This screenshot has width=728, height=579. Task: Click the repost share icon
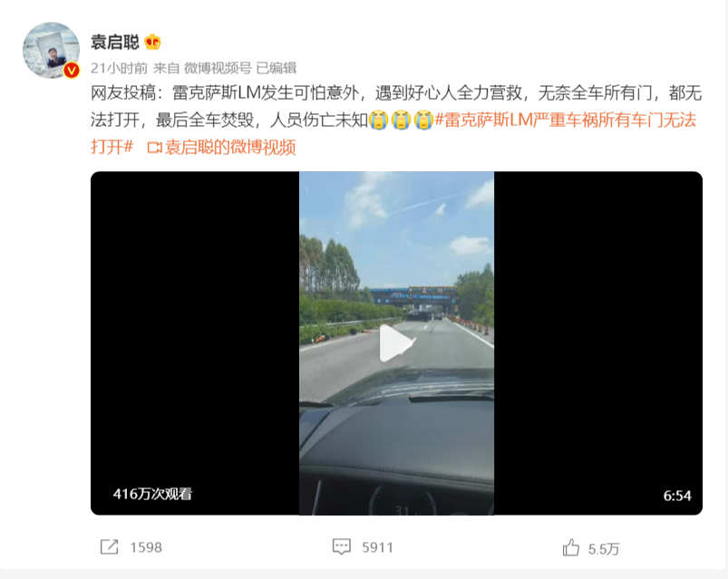[110, 547]
